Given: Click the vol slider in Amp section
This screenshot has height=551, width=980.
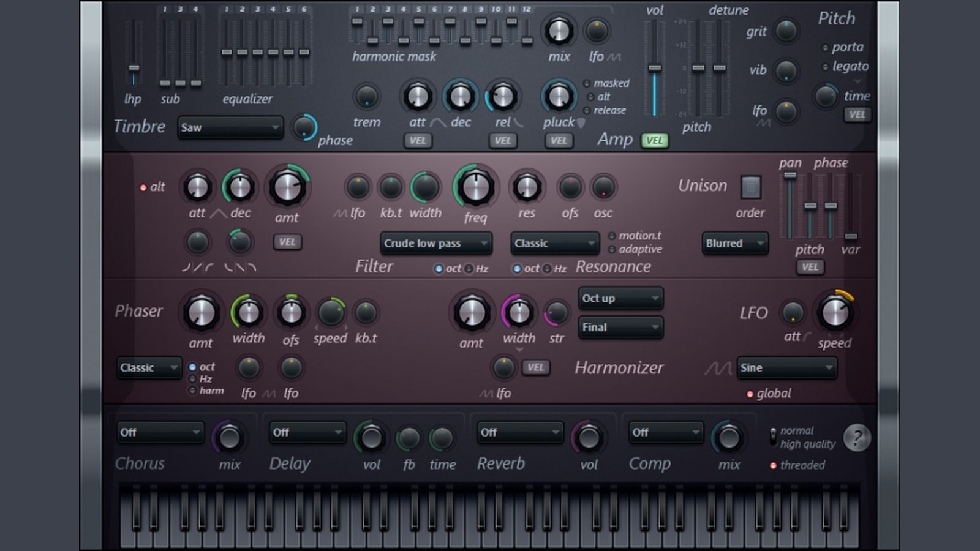Looking at the screenshot, I should [x=655, y=68].
